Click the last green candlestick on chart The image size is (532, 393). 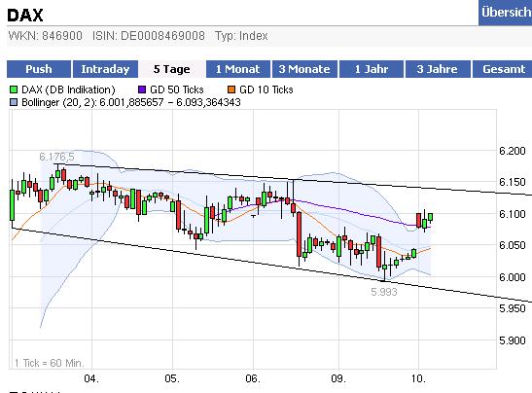point(430,217)
